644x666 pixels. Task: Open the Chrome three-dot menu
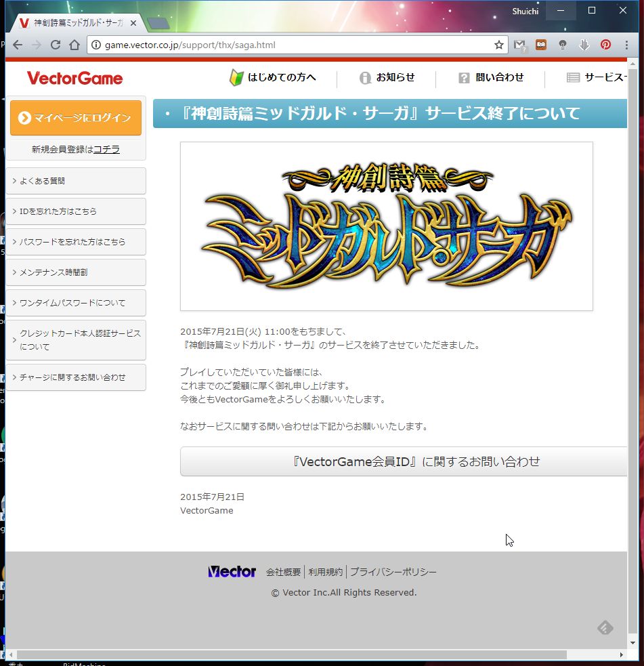[x=626, y=45]
